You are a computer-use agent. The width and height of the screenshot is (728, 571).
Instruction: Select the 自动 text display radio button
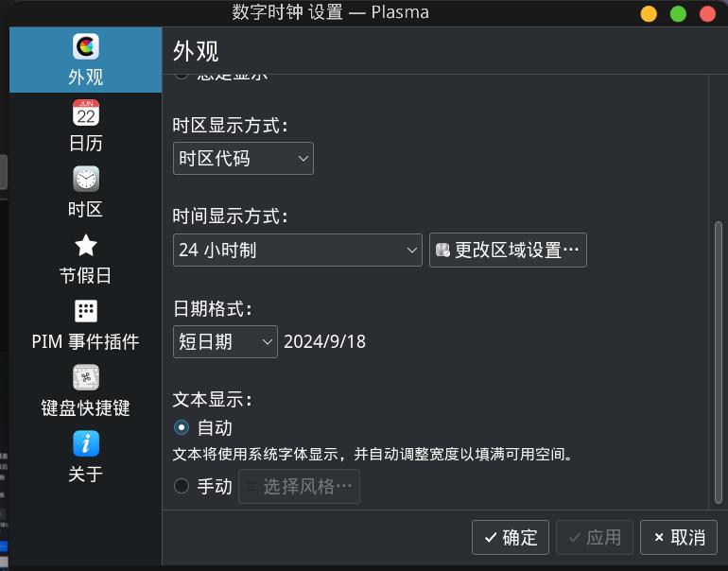182,427
